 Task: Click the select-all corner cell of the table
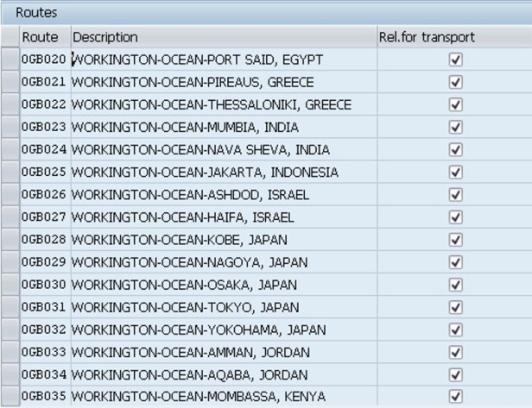coord(9,38)
